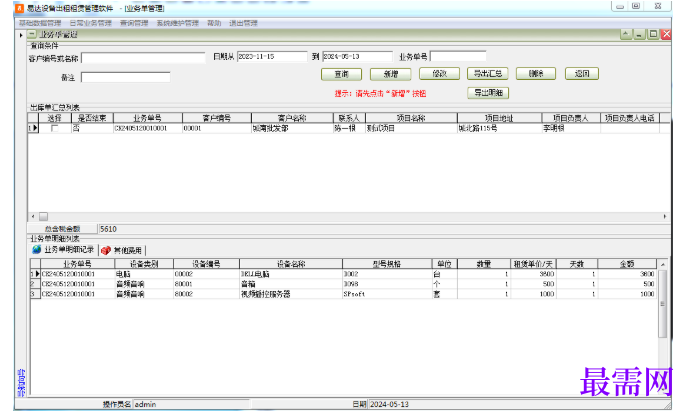Click the 新增 button

[x=391, y=74]
